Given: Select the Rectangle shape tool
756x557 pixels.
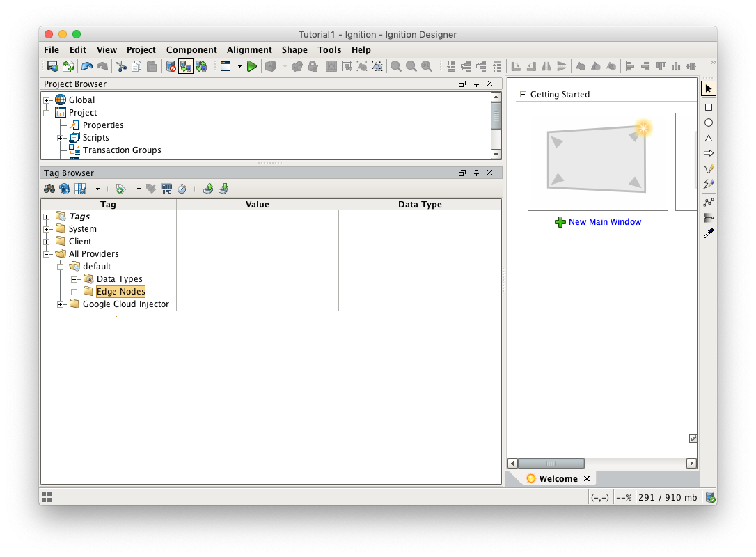Looking at the screenshot, I should [709, 107].
